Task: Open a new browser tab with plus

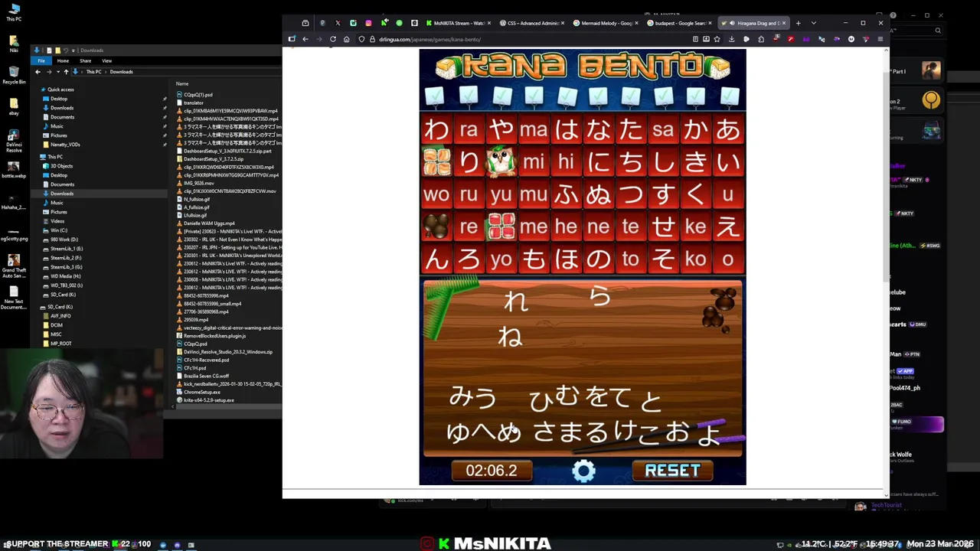Action: (798, 23)
